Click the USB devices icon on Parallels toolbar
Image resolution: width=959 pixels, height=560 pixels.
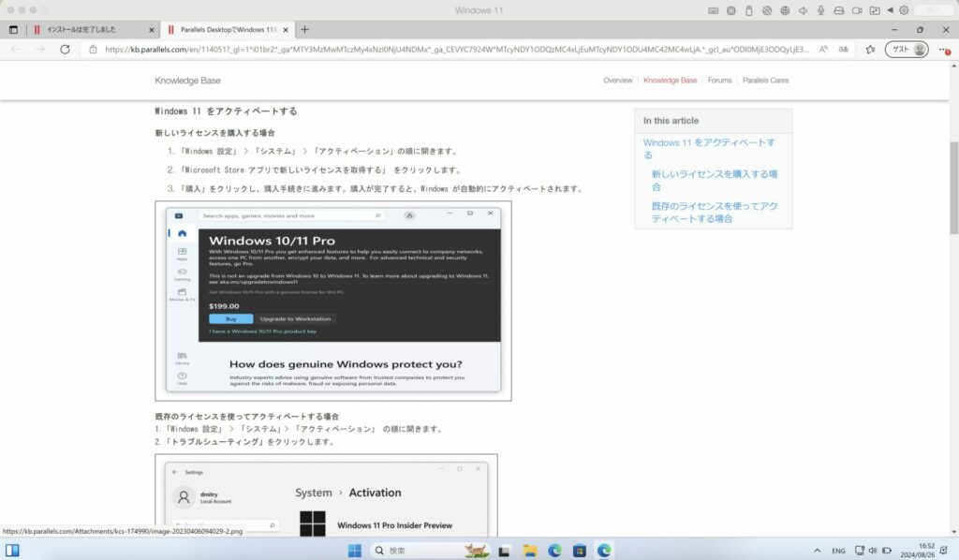pos(749,10)
